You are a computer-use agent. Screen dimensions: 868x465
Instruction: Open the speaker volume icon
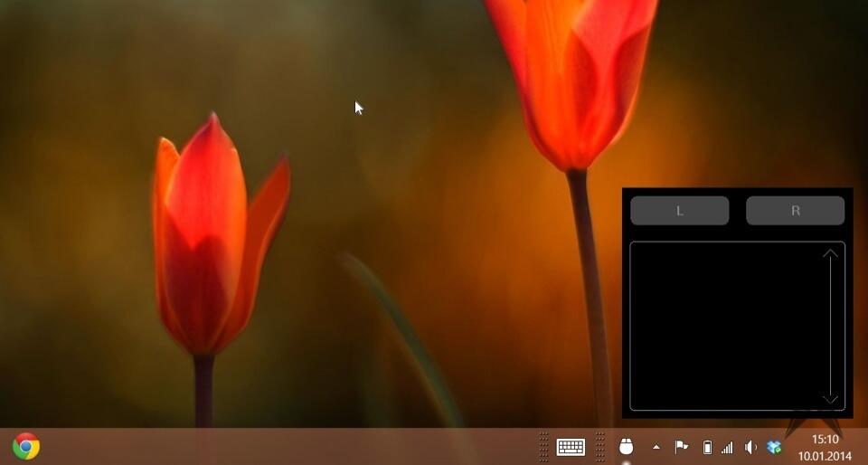(x=750, y=447)
